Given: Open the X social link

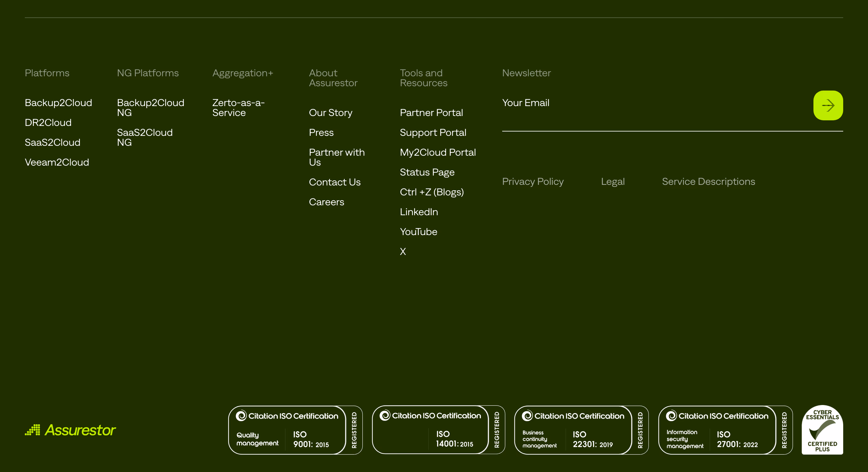Looking at the screenshot, I should pos(403,252).
